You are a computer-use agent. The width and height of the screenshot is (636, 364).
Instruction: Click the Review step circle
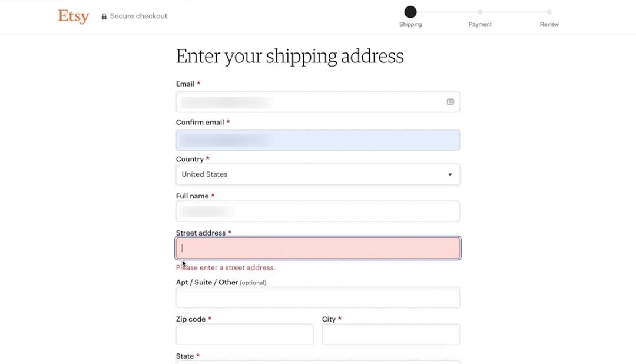click(x=548, y=11)
